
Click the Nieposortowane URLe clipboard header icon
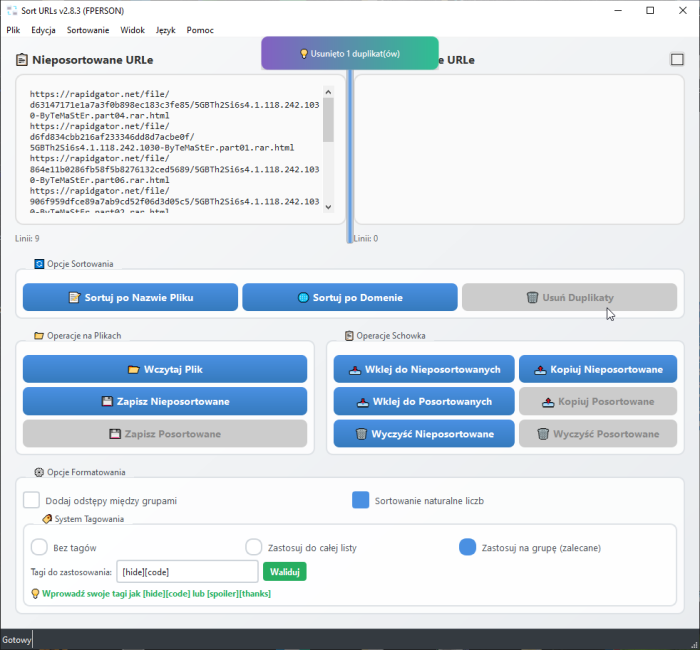22,60
